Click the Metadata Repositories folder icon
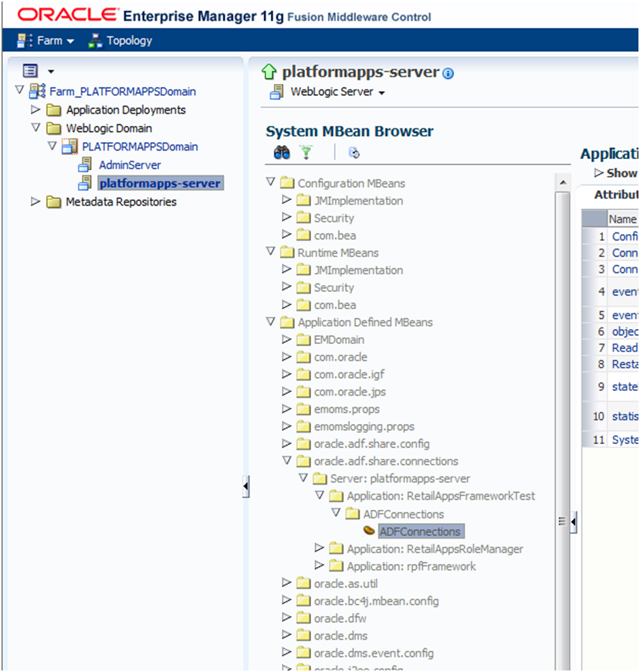640x672 pixels. [x=53, y=202]
